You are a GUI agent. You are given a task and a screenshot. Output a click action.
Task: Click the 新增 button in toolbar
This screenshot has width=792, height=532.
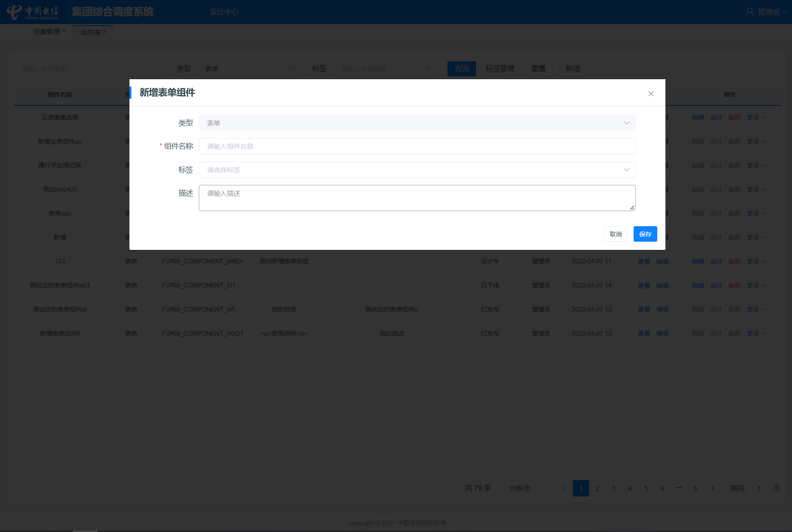click(x=573, y=69)
